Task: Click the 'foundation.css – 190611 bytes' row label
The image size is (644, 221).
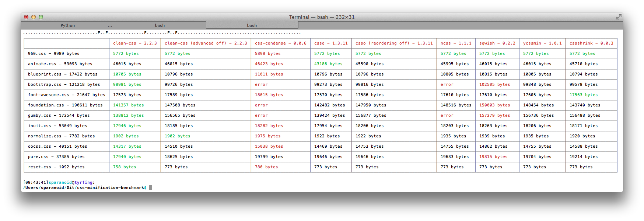Action: (65, 105)
